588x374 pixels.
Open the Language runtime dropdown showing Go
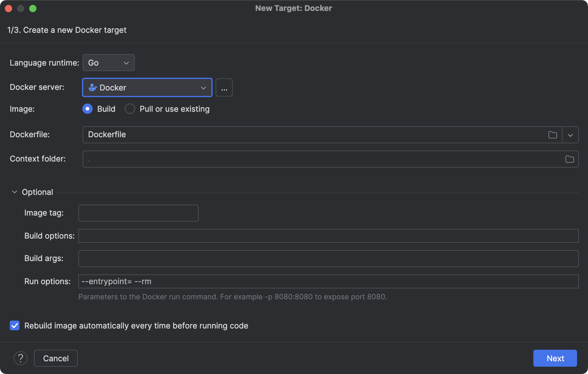click(108, 63)
